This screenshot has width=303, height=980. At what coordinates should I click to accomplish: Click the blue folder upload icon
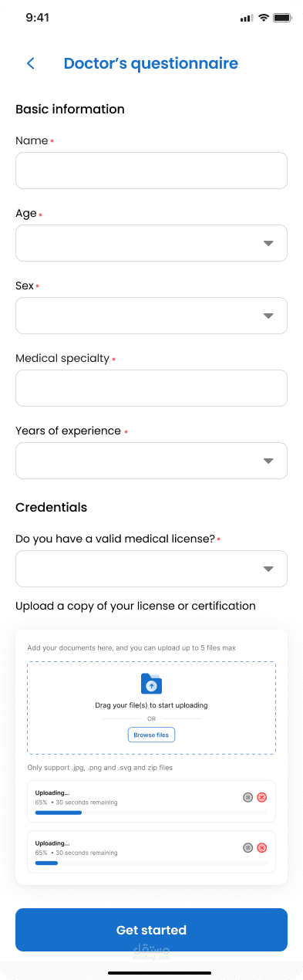pos(151,684)
